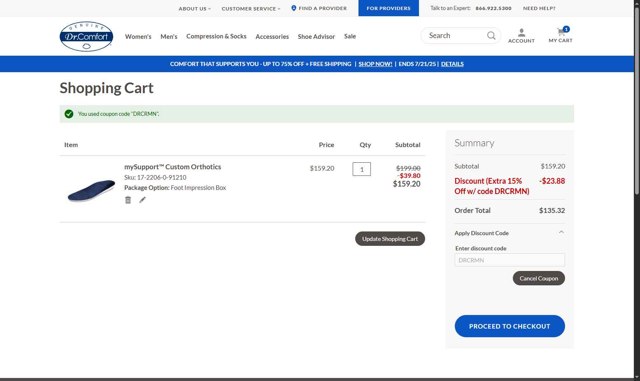Edit item with pencil icon
Image resolution: width=640 pixels, height=381 pixels.
(142, 200)
